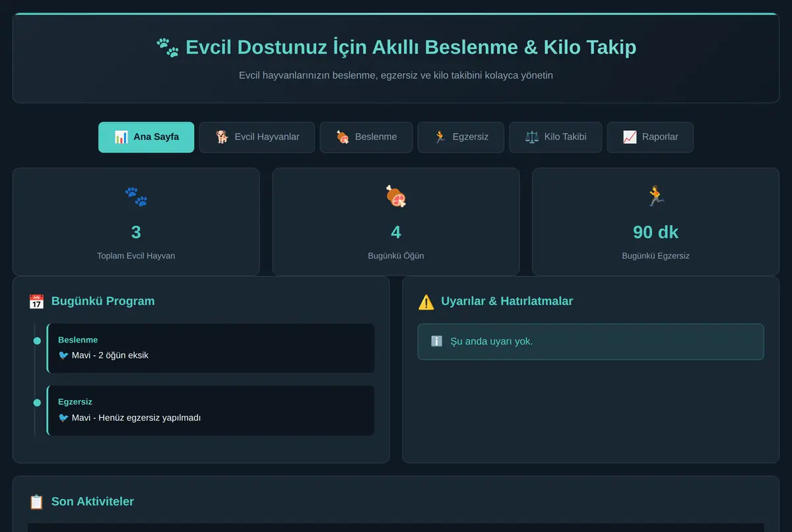Click the Uyarılar & Hatırlatmalar heading

[x=507, y=301]
